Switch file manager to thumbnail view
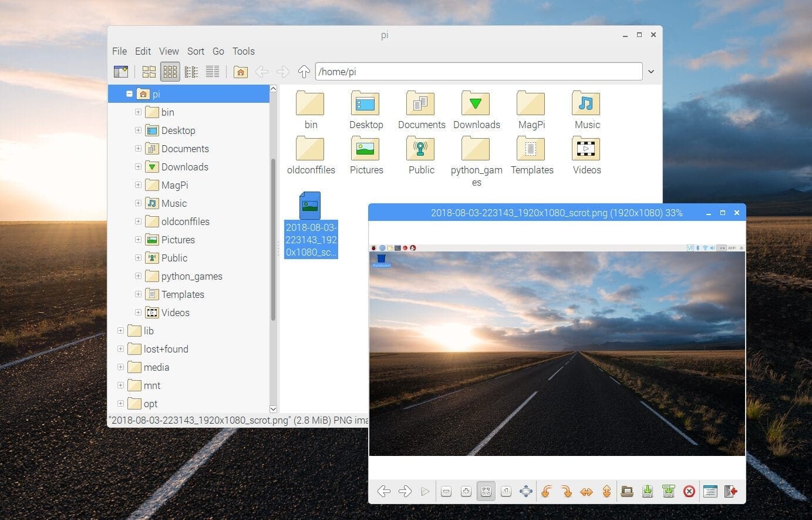The image size is (812, 520). [x=170, y=72]
